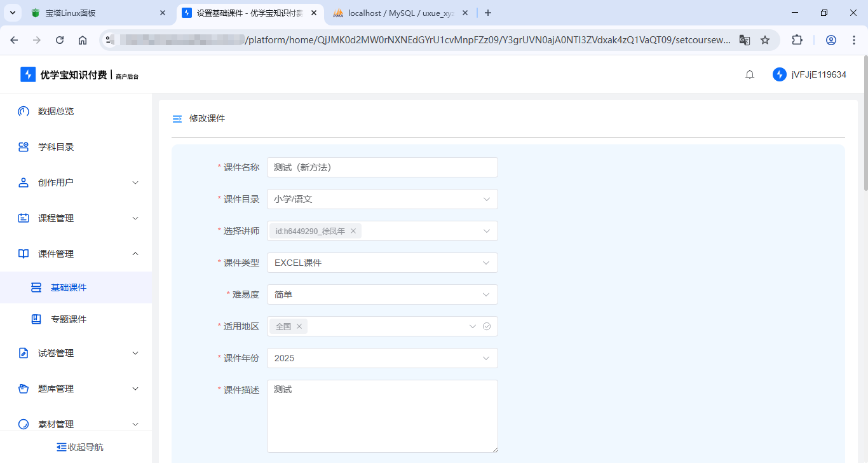This screenshot has width=868, height=463.
Task: Click 收起导航 to collapse navigation
Action: click(80, 447)
